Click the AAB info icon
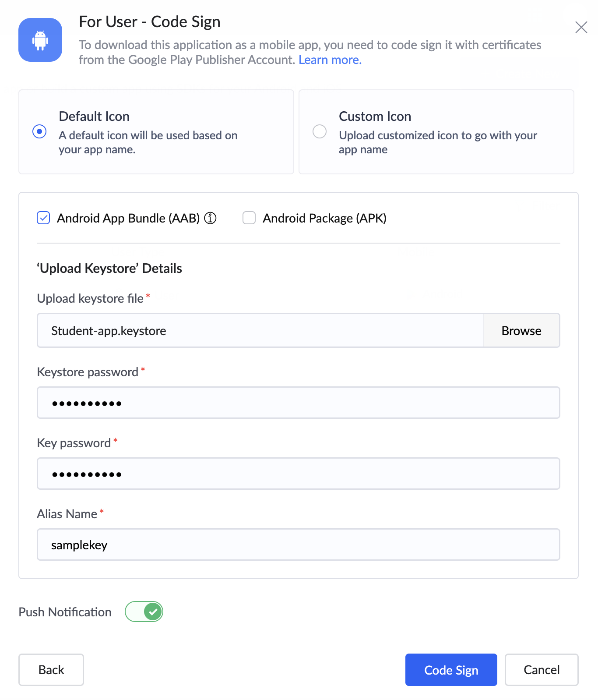598x700 pixels. (211, 218)
